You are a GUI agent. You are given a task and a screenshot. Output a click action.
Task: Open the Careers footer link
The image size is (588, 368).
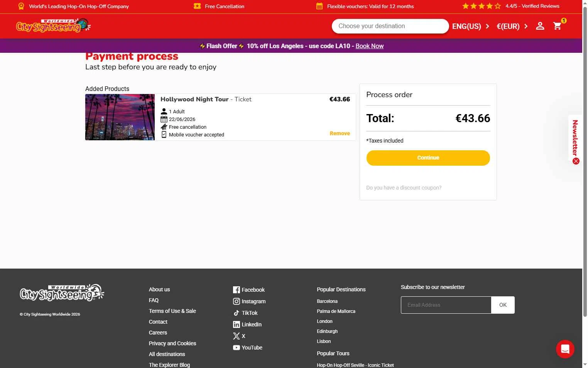tap(158, 333)
